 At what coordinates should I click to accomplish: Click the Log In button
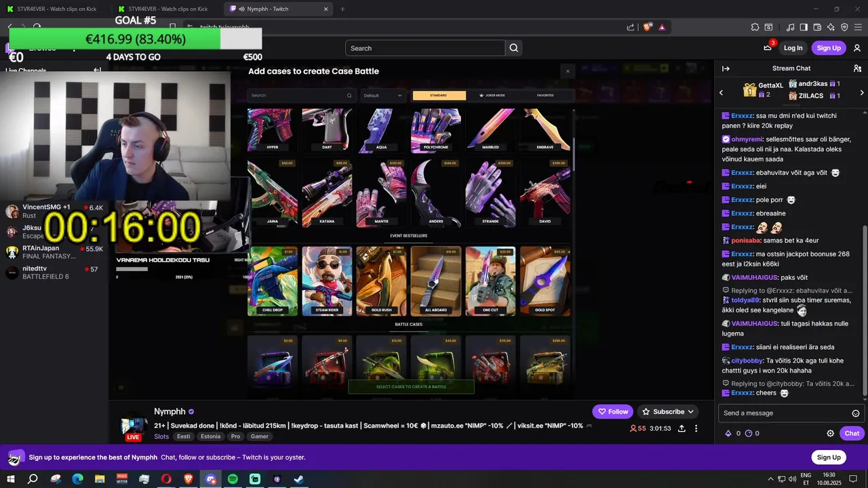click(793, 48)
